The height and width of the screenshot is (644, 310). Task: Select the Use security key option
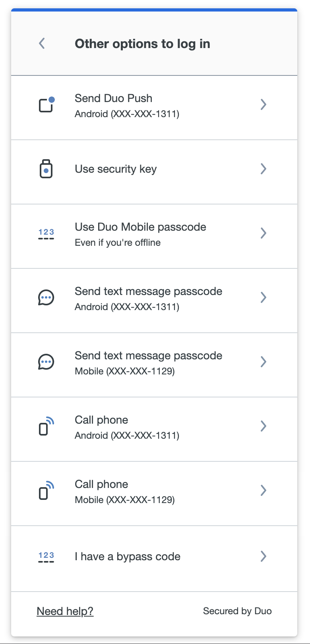point(115,169)
